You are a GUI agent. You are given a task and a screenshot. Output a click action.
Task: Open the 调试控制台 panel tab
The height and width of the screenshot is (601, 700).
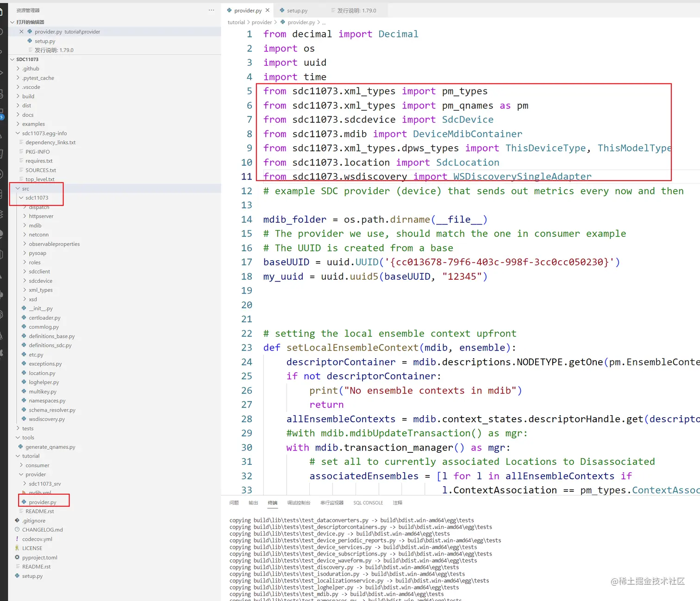[x=299, y=503]
